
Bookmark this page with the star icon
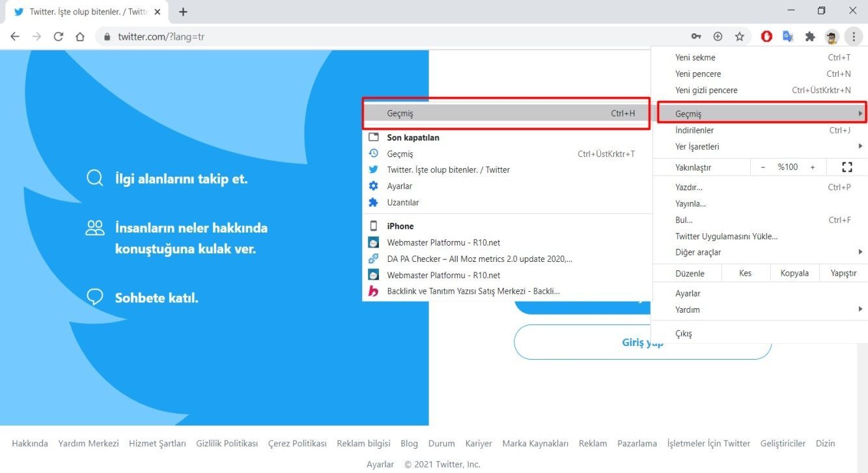pos(739,36)
